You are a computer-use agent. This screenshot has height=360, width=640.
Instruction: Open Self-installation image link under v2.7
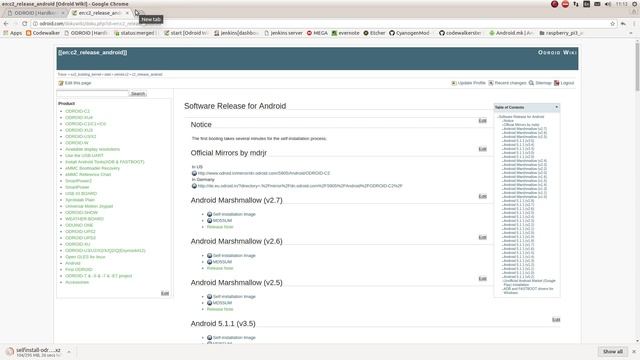click(x=234, y=214)
